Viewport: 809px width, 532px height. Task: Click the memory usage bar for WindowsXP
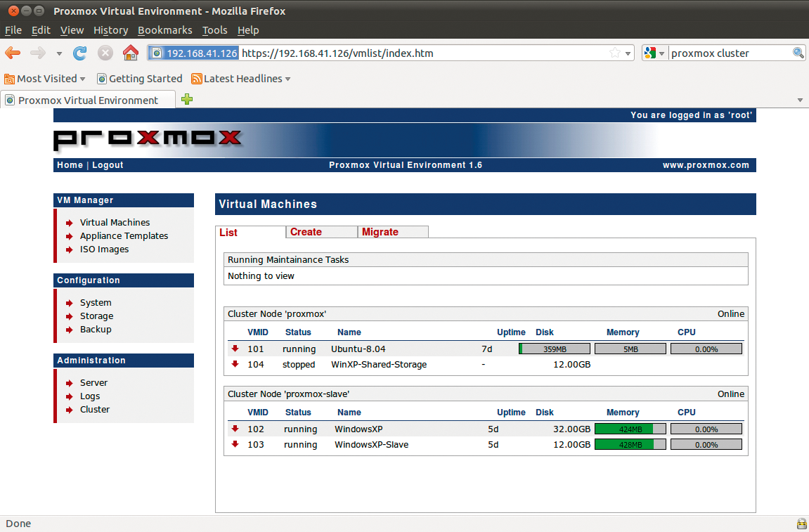click(630, 429)
